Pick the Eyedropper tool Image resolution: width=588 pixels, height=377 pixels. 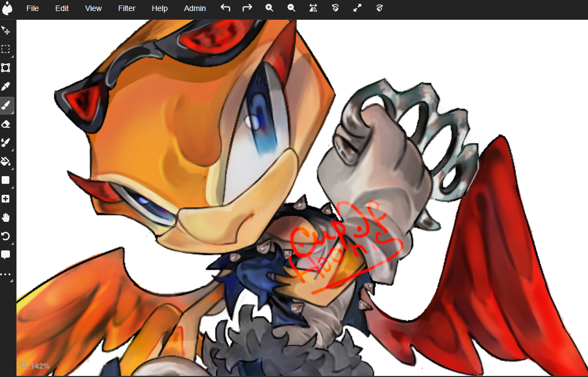(x=6, y=86)
